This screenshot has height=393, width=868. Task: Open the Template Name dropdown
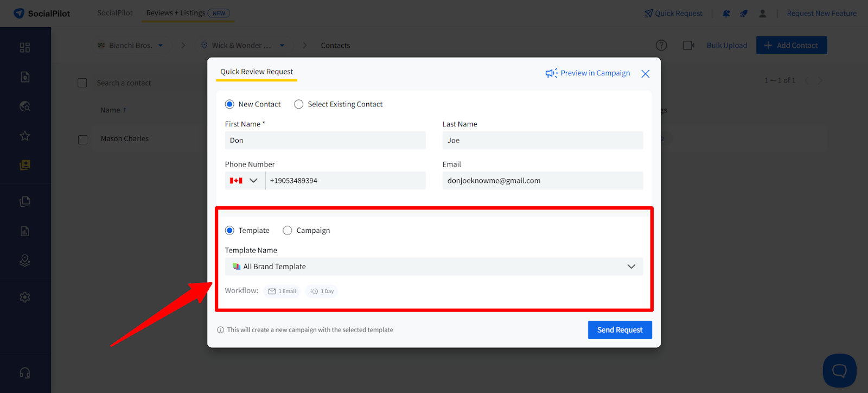click(x=434, y=267)
